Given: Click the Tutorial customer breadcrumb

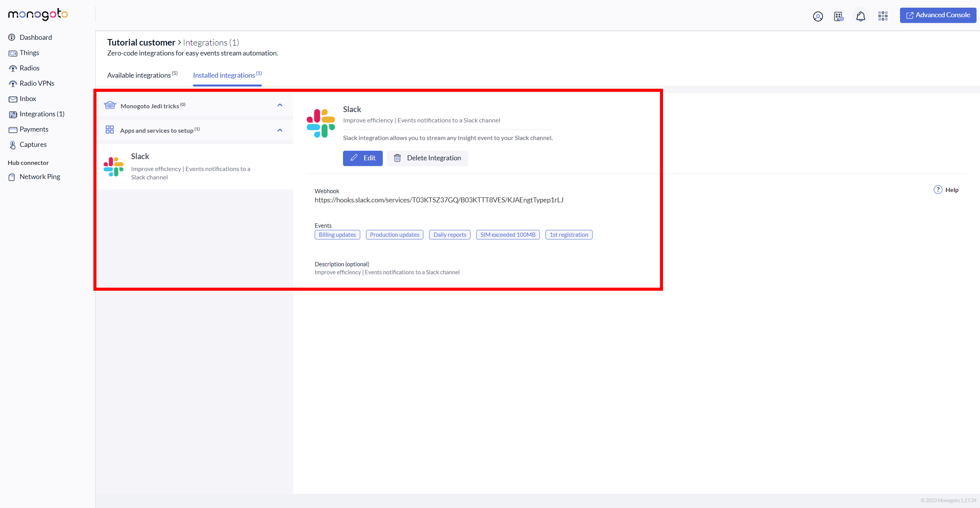Looking at the screenshot, I should click(141, 42).
